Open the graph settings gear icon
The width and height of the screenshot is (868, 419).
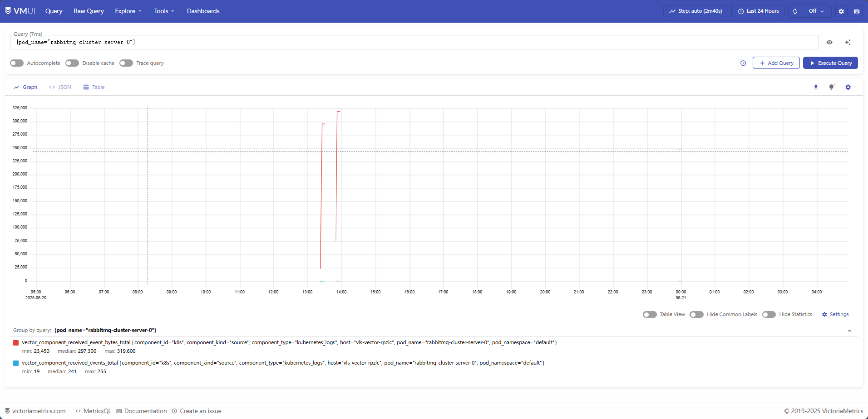point(848,87)
